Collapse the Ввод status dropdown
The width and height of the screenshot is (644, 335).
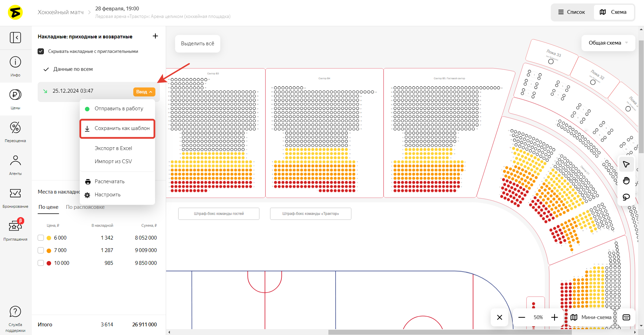[x=144, y=92]
